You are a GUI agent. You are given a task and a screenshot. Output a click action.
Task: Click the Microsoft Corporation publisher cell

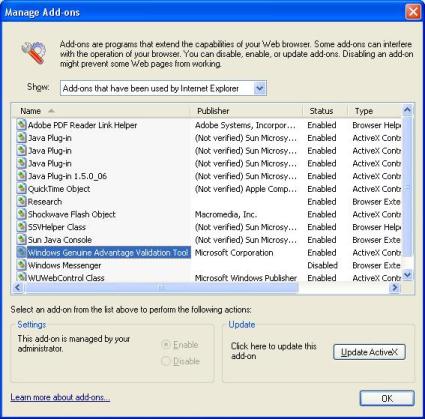pyautogui.click(x=234, y=253)
